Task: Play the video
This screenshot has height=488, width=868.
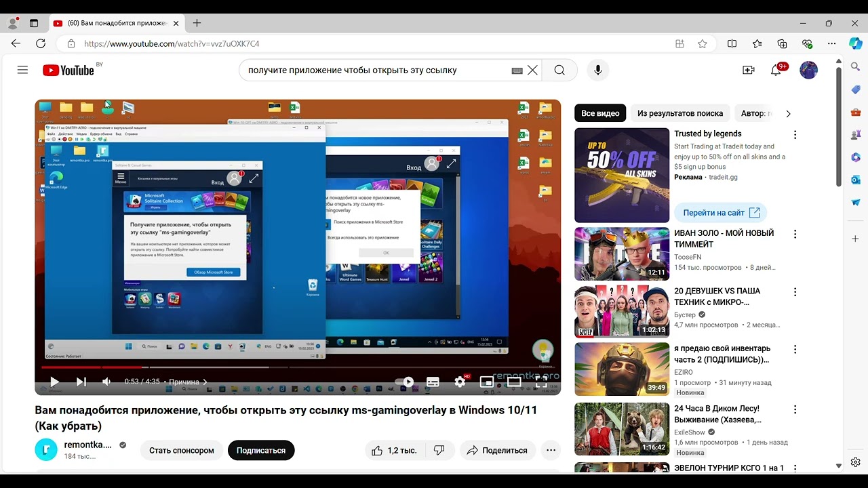Action: [54, 382]
